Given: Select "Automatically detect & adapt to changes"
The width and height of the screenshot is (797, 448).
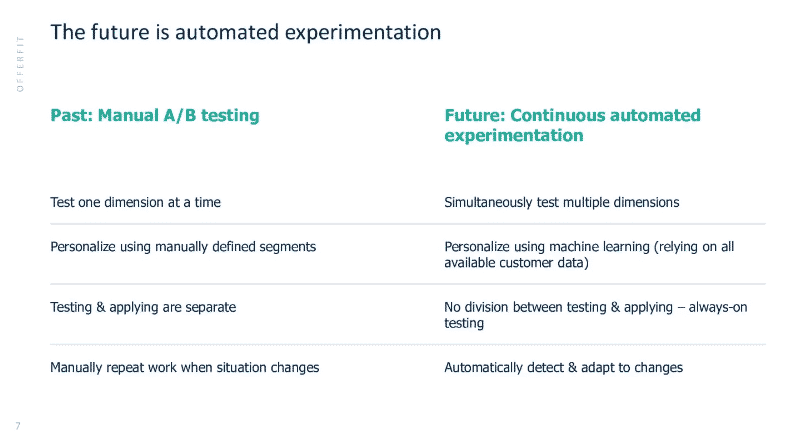Looking at the screenshot, I should point(563,367).
